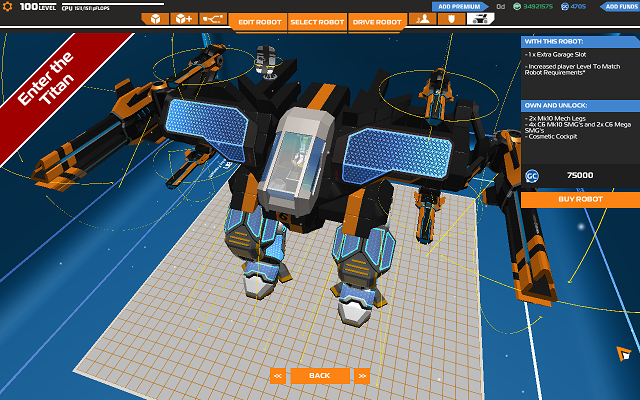
Task: Click the 100 Level indicator
Action: click(38, 7)
